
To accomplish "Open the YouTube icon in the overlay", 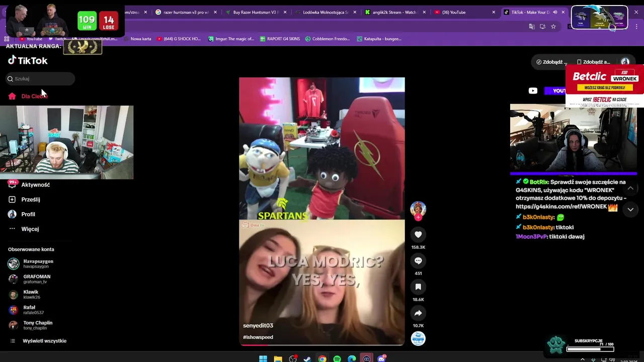I will point(533,90).
